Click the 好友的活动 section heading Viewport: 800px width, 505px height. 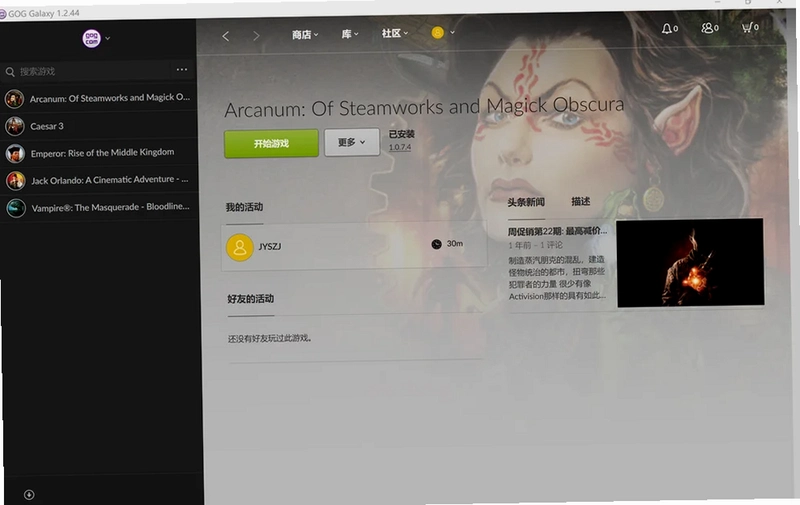(251, 299)
